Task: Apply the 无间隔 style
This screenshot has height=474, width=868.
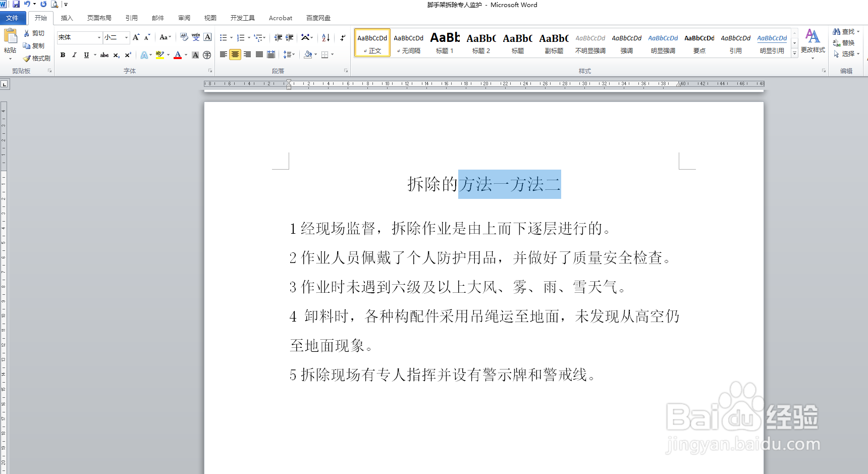Action: pos(408,43)
